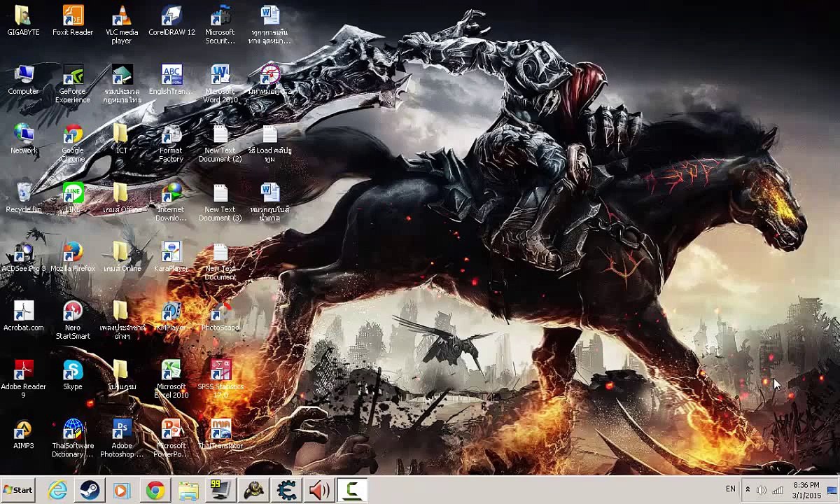Launch AIMP3 desktop shortcut

(23, 433)
